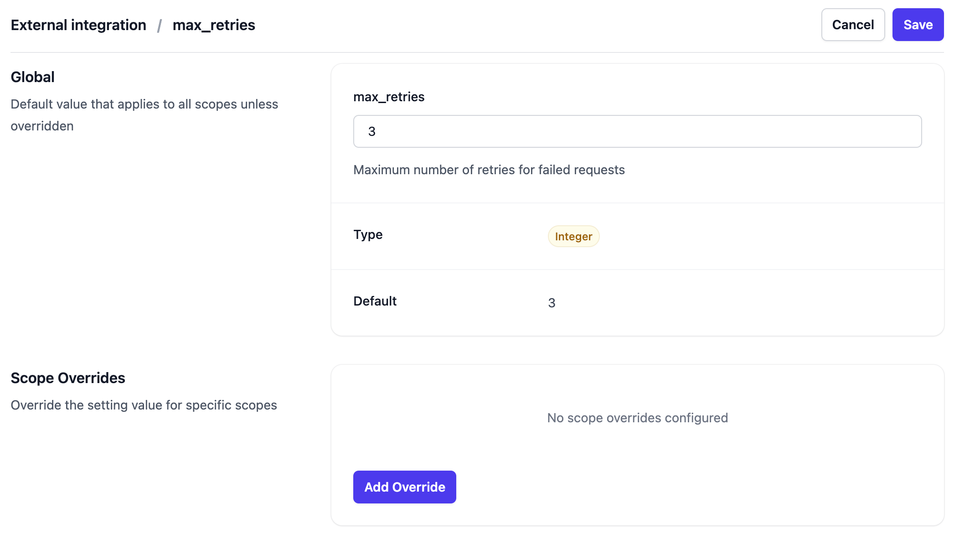Click the max_retries breadcrumb title

[214, 25]
